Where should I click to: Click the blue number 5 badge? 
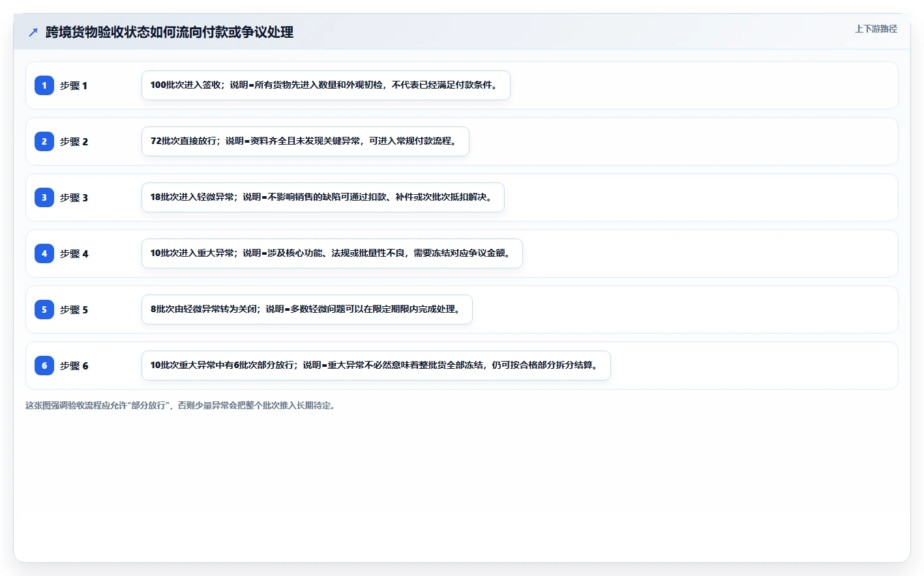coord(44,310)
